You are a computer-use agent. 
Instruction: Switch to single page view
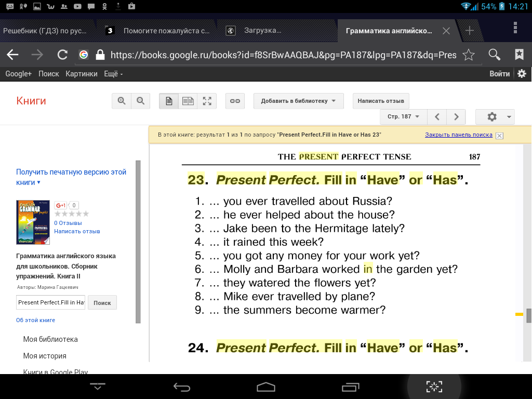click(169, 101)
